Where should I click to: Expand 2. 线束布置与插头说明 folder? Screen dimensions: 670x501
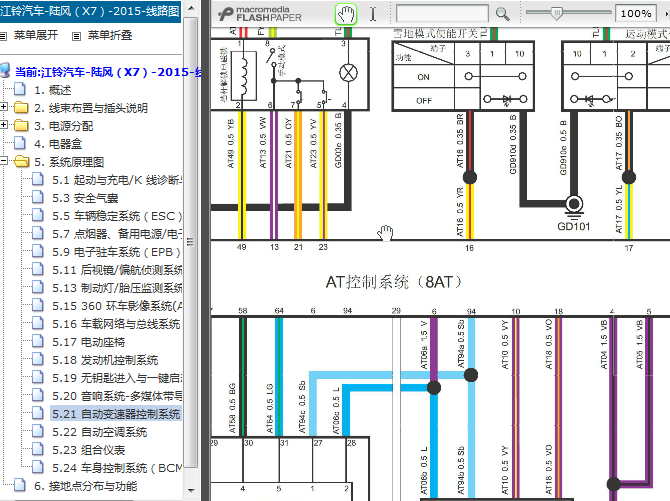(x=4, y=107)
